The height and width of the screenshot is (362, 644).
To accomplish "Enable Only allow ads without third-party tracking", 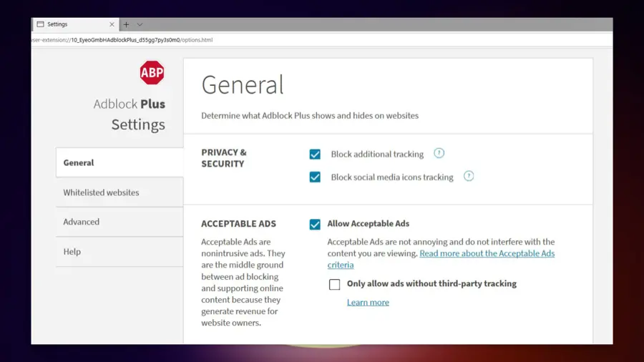I will tap(334, 284).
